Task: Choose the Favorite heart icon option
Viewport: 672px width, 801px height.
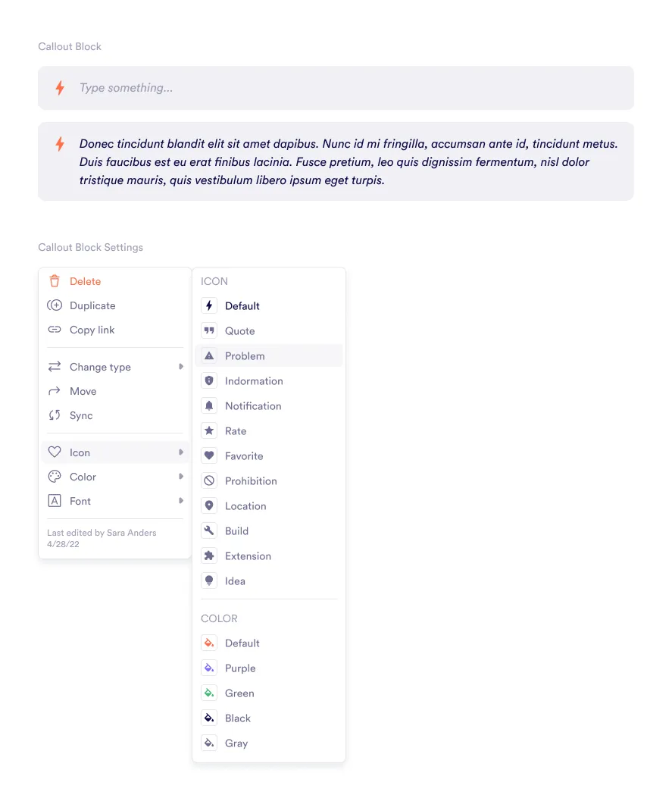Action: pos(209,456)
